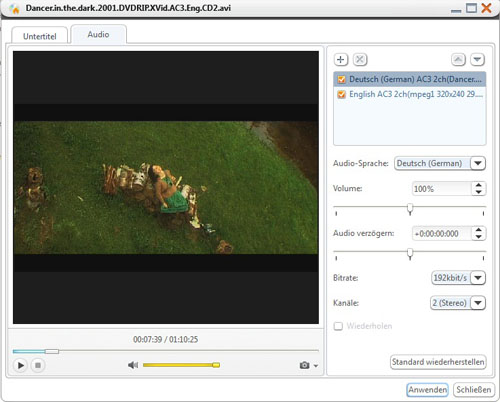This screenshot has width=500, height=402.
Task: Remove selected audio track with X icon
Action: click(360, 60)
